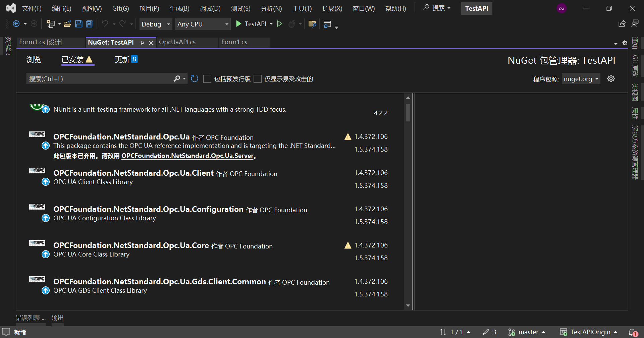The image size is (644, 338).
Task: Click Start Without Debugging outline play icon
Action: [279, 24]
